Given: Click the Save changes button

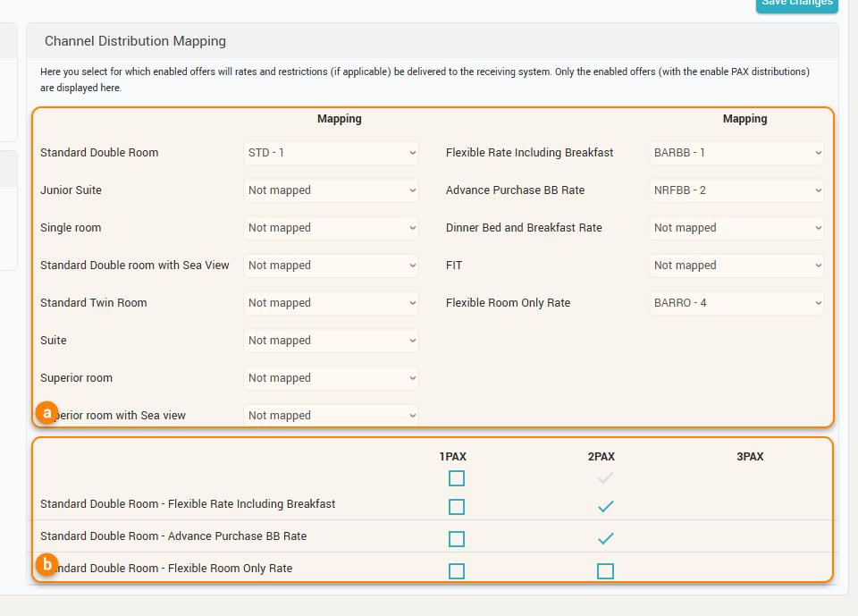Looking at the screenshot, I should (796, 4).
